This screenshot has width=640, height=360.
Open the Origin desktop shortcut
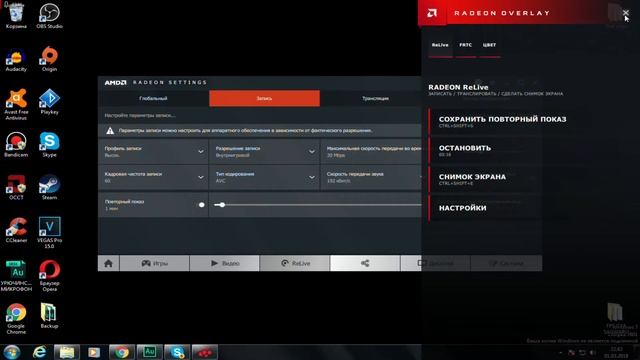tap(49, 60)
